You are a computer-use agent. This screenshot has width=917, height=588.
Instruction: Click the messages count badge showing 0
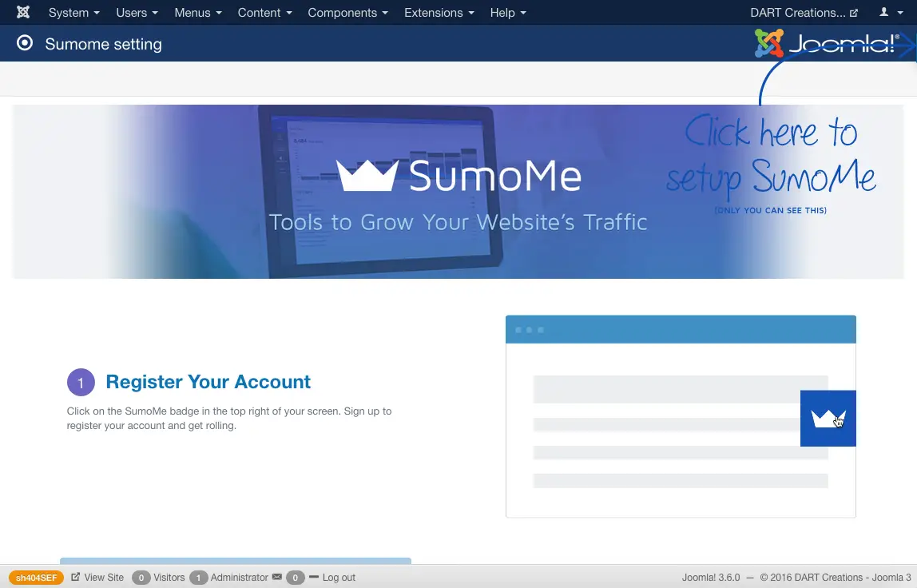(x=296, y=578)
